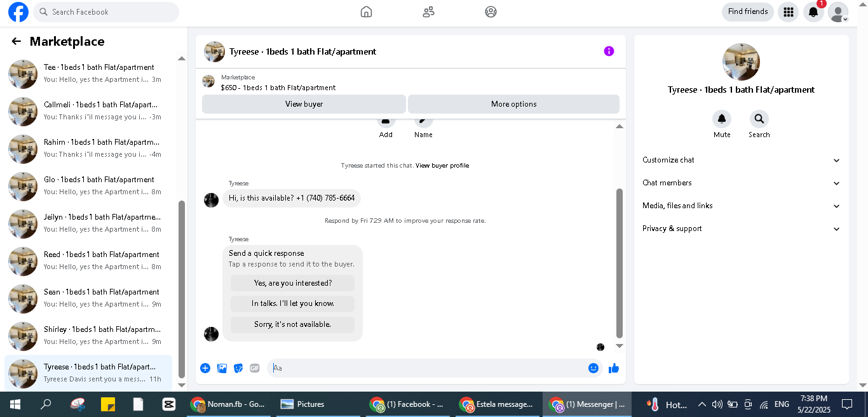
Task: Open the account profile avatar menu
Action: [838, 12]
